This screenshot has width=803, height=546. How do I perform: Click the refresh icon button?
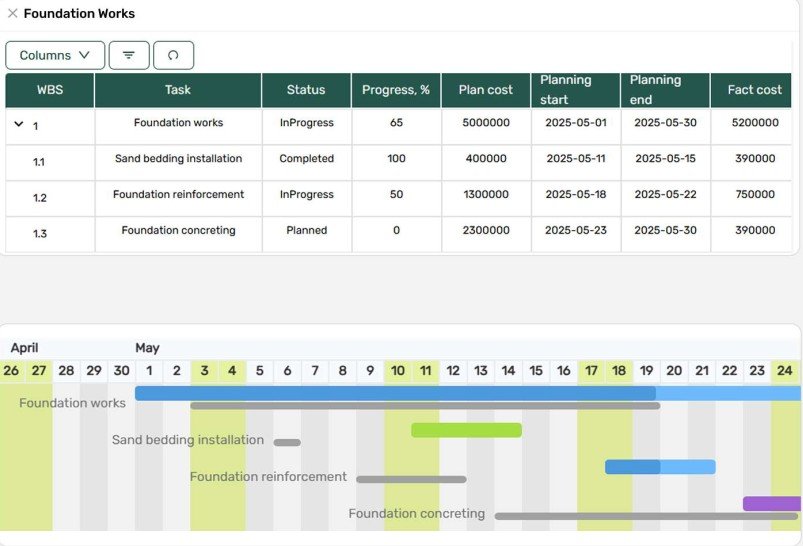point(174,55)
